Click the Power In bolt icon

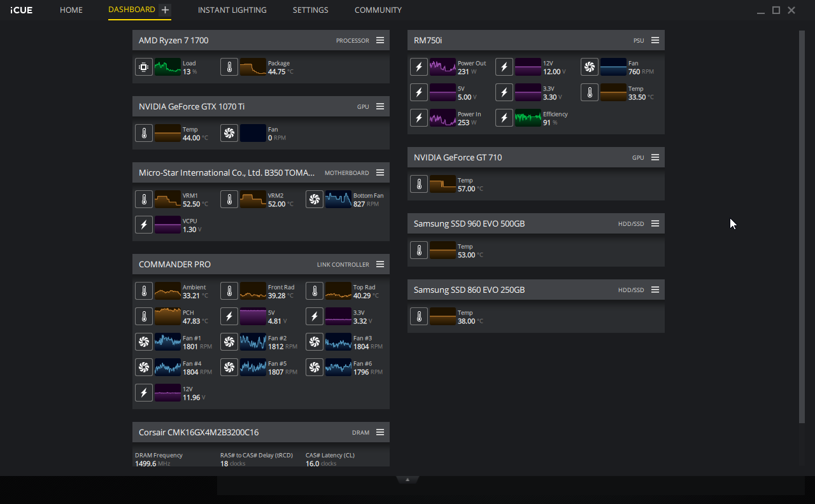pos(419,118)
